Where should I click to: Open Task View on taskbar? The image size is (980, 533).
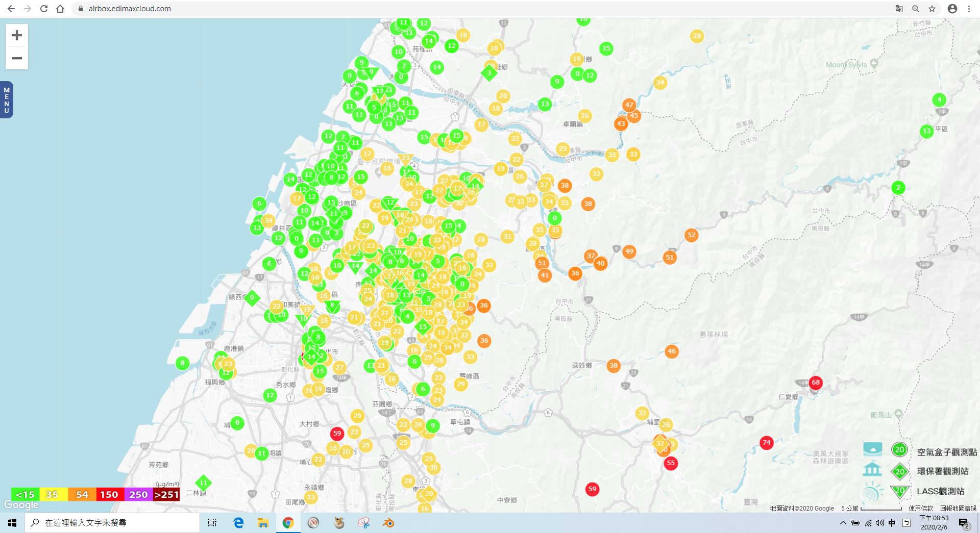(212, 523)
